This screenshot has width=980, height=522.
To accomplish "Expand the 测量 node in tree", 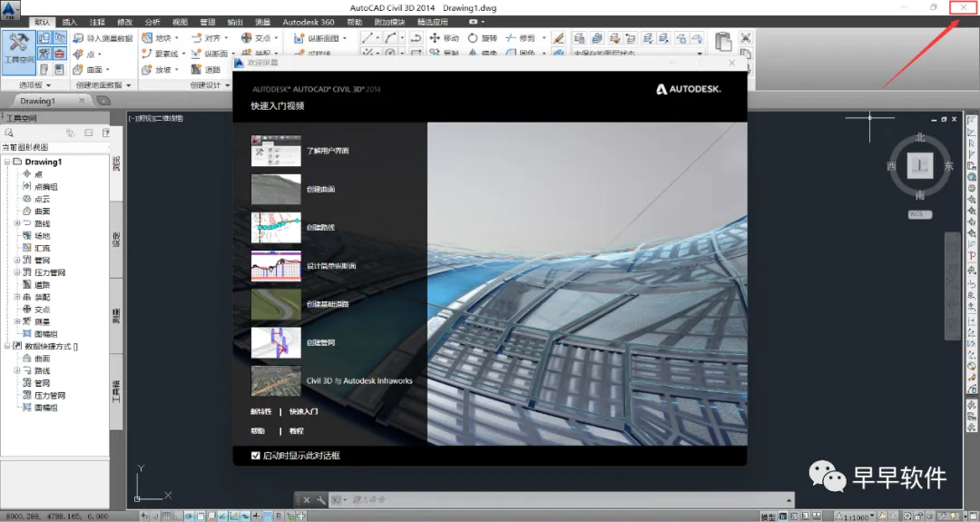I will tap(17, 321).
